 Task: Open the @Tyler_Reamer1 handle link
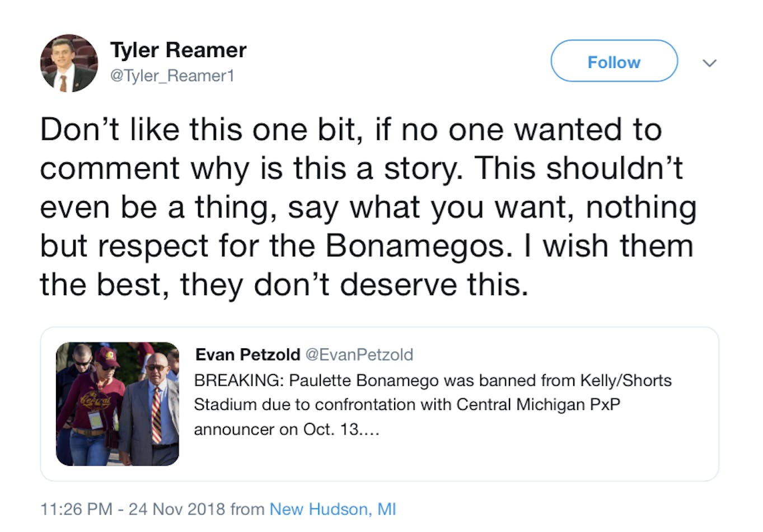coord(172,76)
